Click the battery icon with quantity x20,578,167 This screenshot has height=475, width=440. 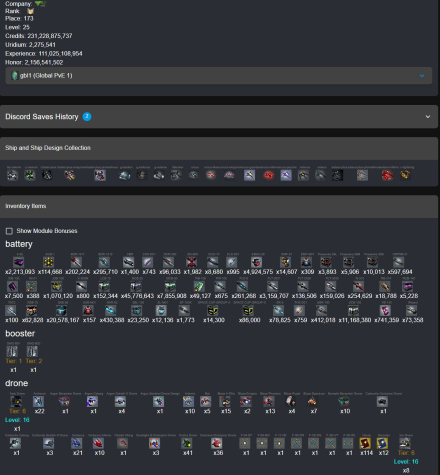point(61,310)
